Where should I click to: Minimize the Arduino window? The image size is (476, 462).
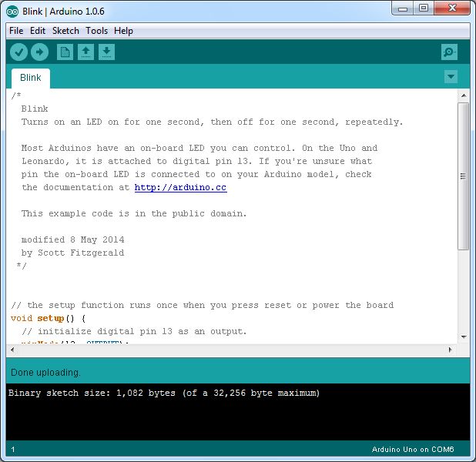403,8
